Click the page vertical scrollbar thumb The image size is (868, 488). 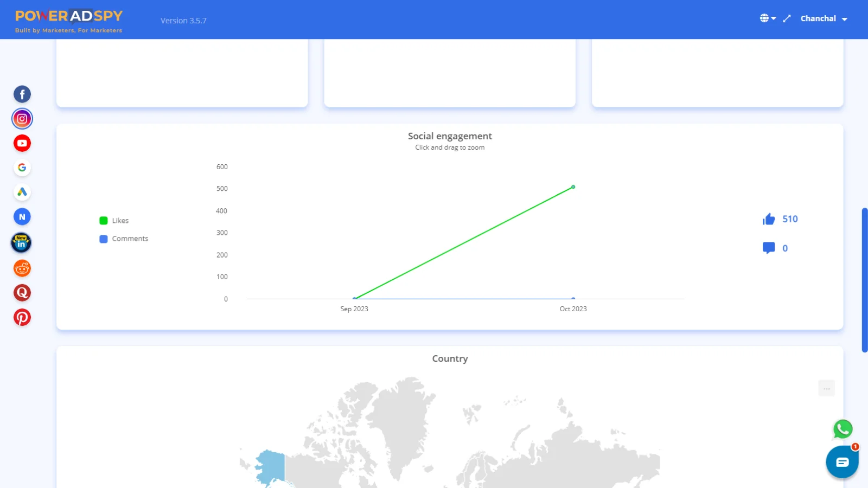[865, 280]
